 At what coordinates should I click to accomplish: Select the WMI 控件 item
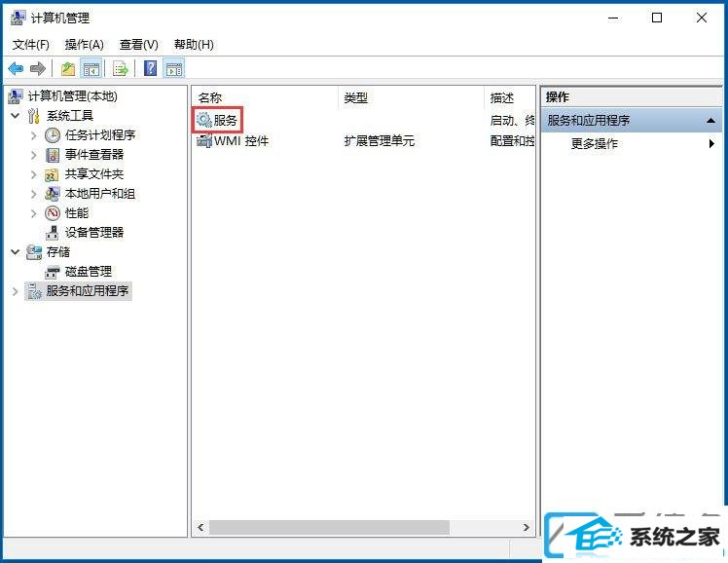tap(233, 140)
